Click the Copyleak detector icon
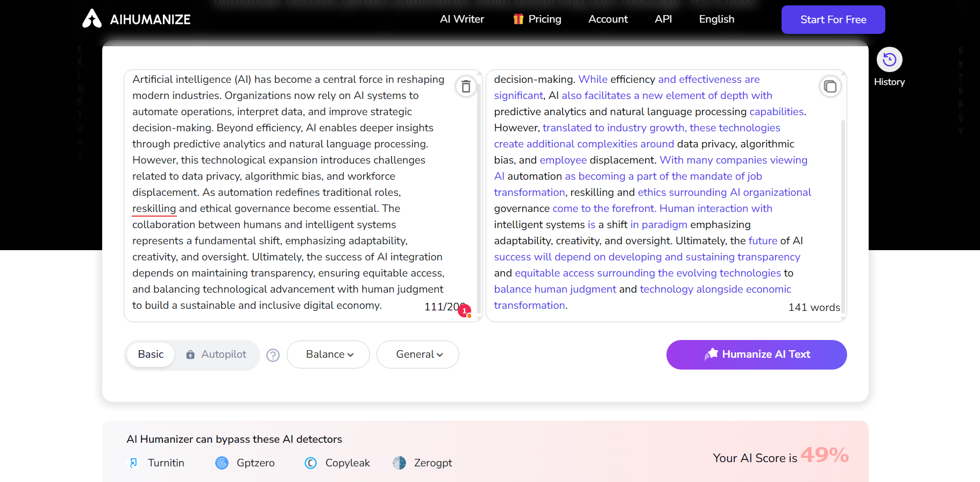The image size is (980, 482). click(310, 463)
